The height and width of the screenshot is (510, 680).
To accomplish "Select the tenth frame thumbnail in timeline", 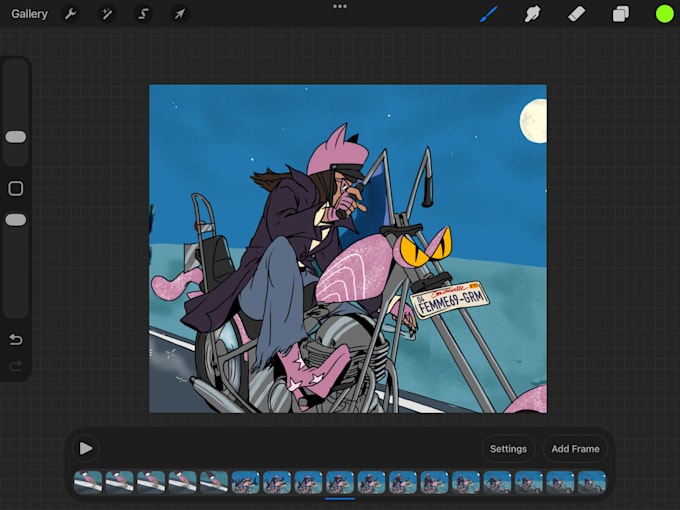I will [x=371, y=482].
